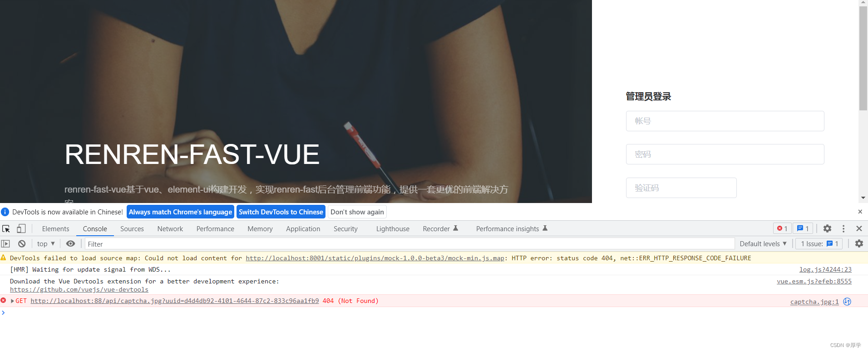Click the console prompt input line
This screenshot has height=352, width=868.
click(436, 312)
